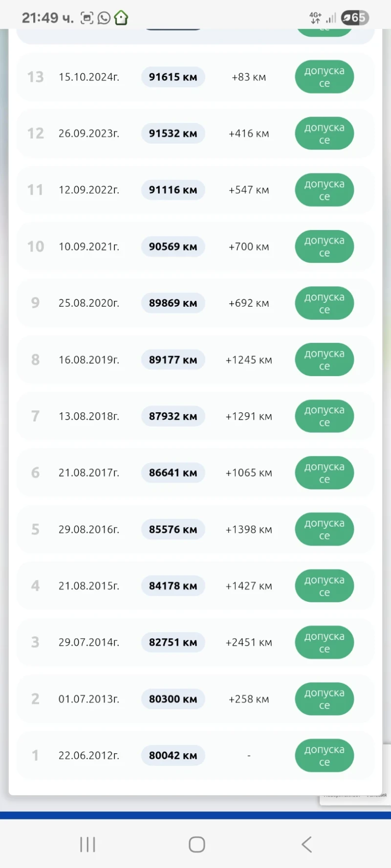The image size is (391, 868).
Task: Tap the 84178 км mileage badge
Action: [x=173, y=586]
